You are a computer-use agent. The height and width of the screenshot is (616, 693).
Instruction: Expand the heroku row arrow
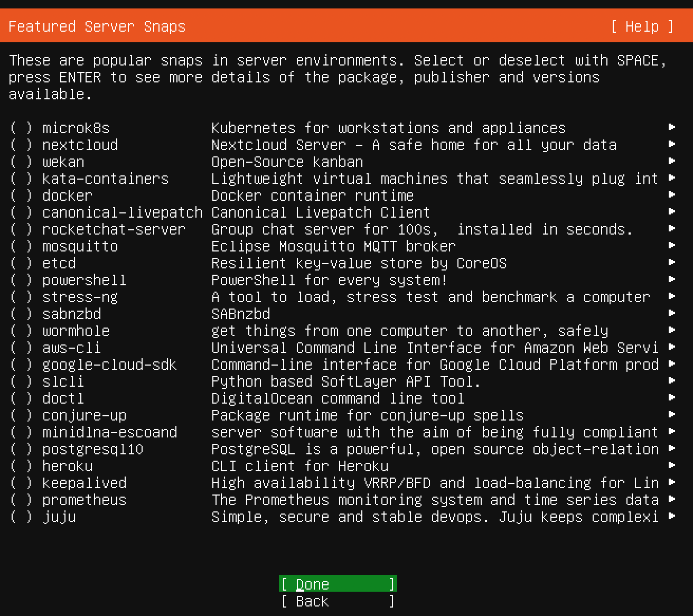pyautogui.click(x=672, y=465)
